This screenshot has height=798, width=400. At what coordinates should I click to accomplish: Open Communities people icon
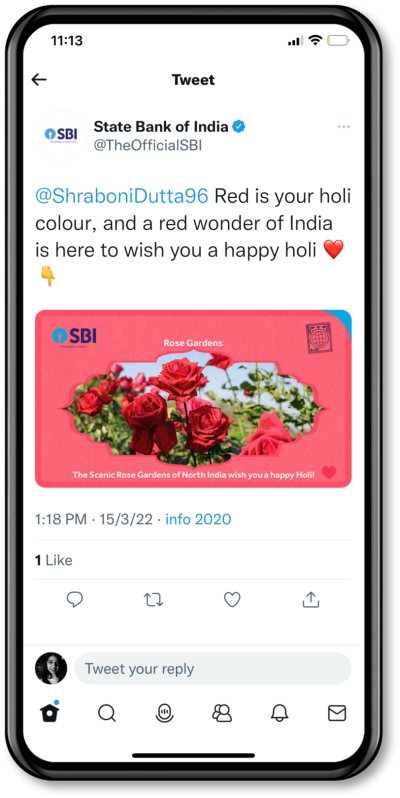pyautogui.click(x=222, y=713)
